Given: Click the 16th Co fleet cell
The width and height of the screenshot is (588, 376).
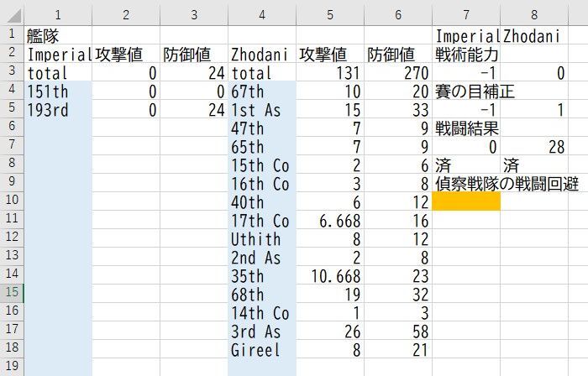Looking at the screenshot, I should click(x=262, y=183).
